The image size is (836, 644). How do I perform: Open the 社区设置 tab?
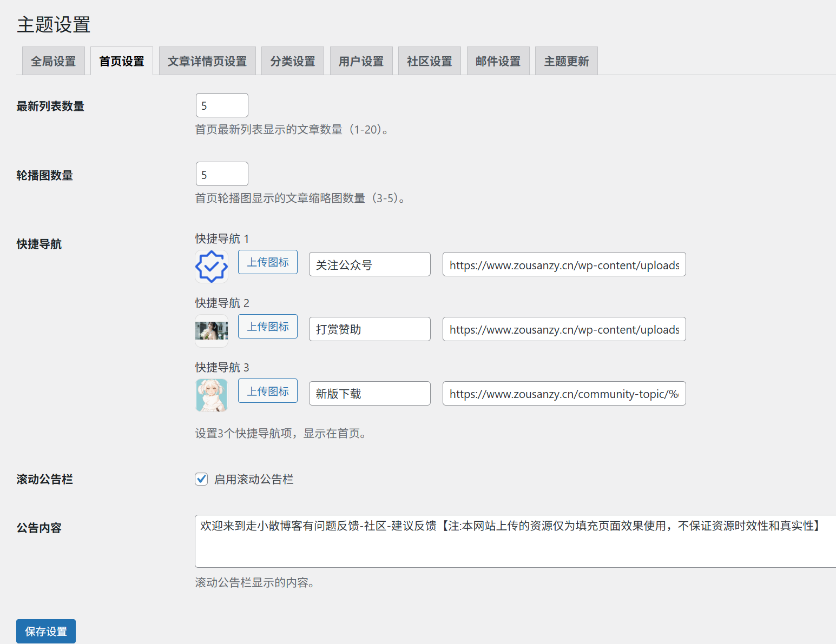[x=429, y=61]
